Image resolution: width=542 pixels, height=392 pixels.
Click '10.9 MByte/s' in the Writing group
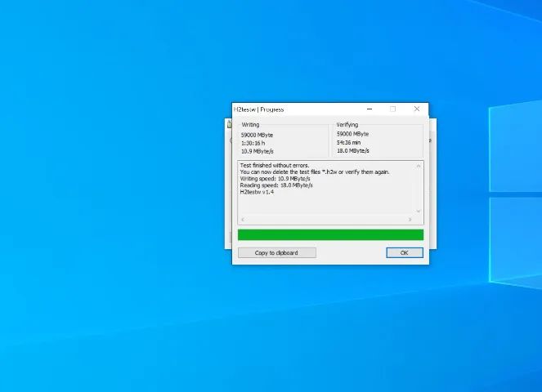coord(258,151)
